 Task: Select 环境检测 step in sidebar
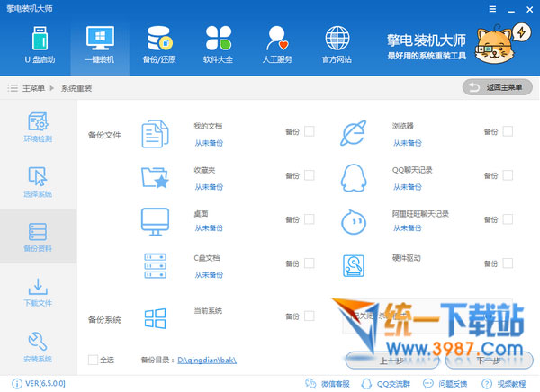click(x=38, y=127)
